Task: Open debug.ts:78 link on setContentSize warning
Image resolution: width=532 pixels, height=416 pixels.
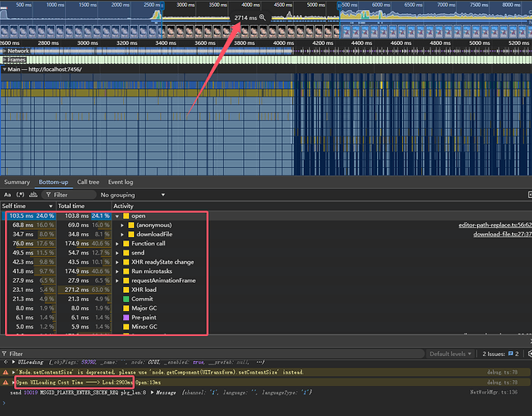Action: pyautogui.click(x=502, y=372)
